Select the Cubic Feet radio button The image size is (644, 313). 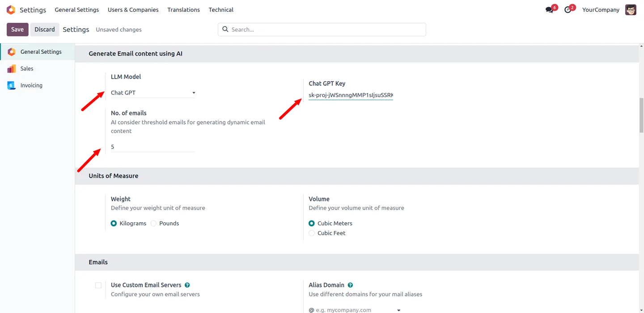tap(312, 233)
